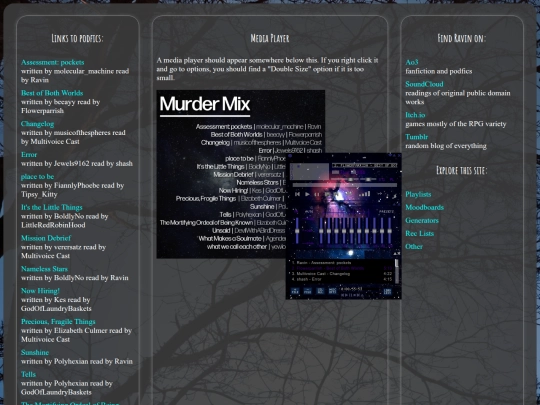Go to the Generators page
Viewport: 540px width, 405px height.
click(422, 220)
